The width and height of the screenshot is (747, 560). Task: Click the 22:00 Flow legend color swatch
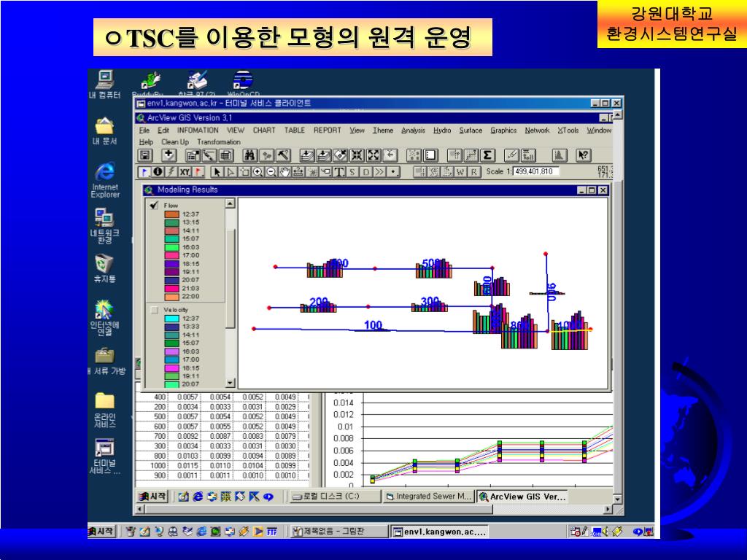pos(171,297)
